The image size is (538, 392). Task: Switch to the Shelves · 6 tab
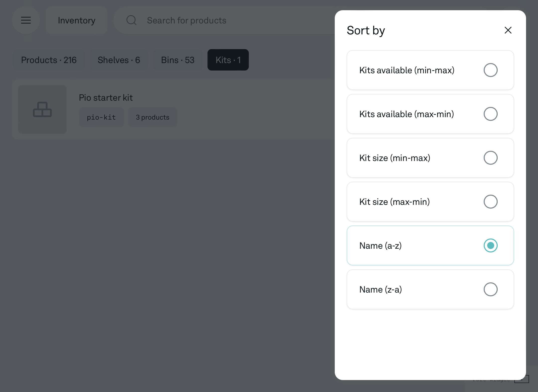(119, 60)
